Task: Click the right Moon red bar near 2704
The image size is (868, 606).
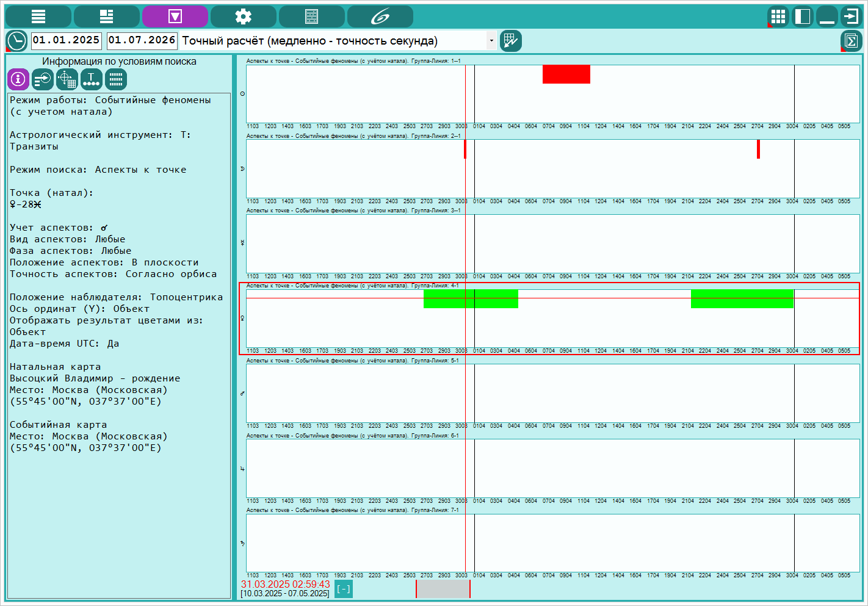Action: pos(758,149)
